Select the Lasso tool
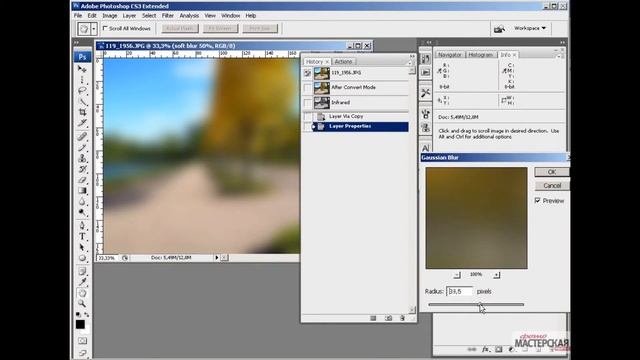Image resolution: width=640 pixels, height=360 pixels. click(82, 91)
